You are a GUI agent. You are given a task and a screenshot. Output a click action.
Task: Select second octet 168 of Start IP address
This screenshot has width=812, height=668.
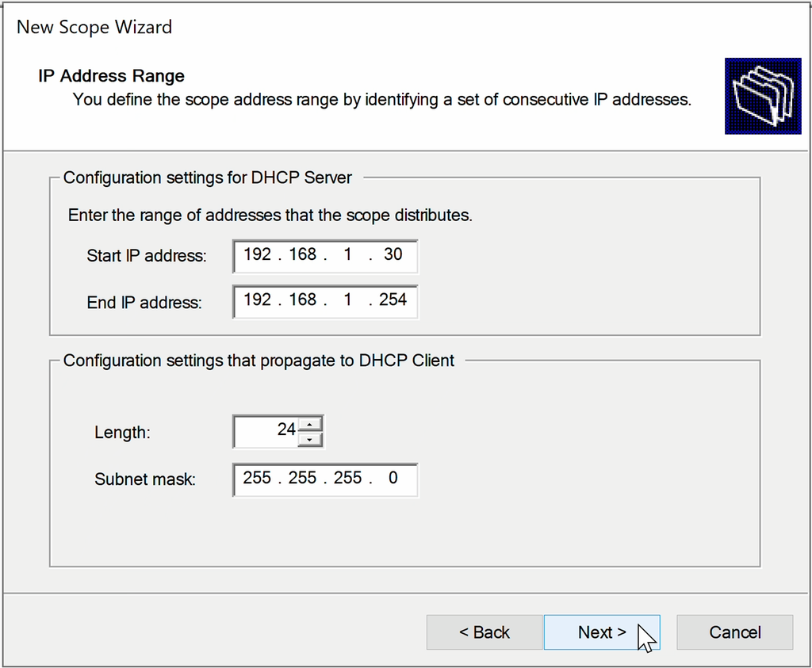coord(302,254)
